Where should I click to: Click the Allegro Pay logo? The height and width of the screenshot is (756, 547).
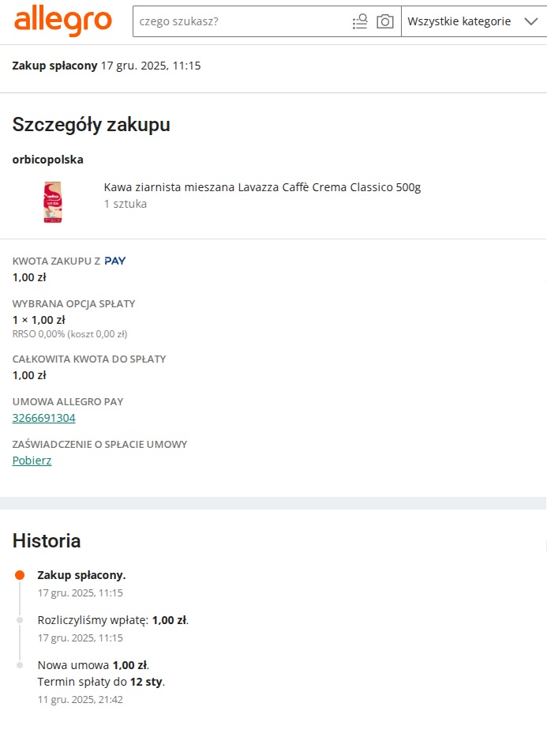115,261
